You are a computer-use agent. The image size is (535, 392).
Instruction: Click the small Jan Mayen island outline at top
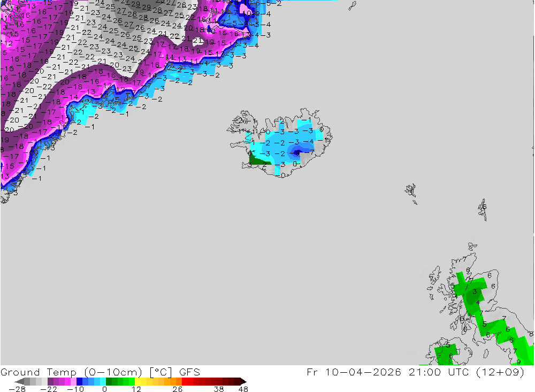[x=353, y=6]
